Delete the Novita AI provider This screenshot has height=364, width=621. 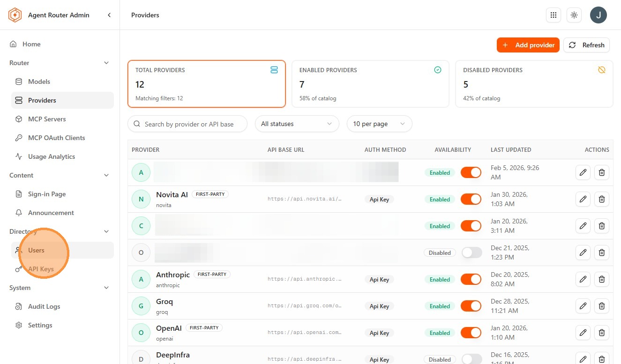click(x=602, y=199)
